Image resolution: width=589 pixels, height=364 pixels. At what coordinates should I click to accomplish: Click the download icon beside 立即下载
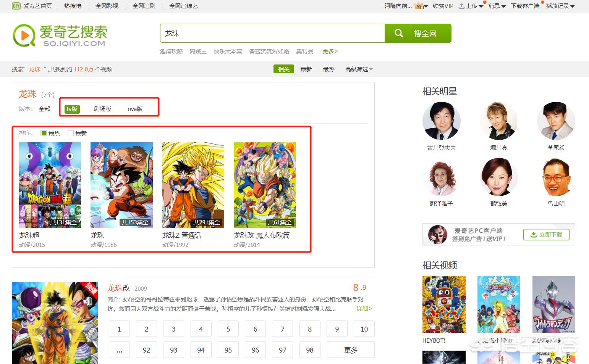[x=534, y=235]
